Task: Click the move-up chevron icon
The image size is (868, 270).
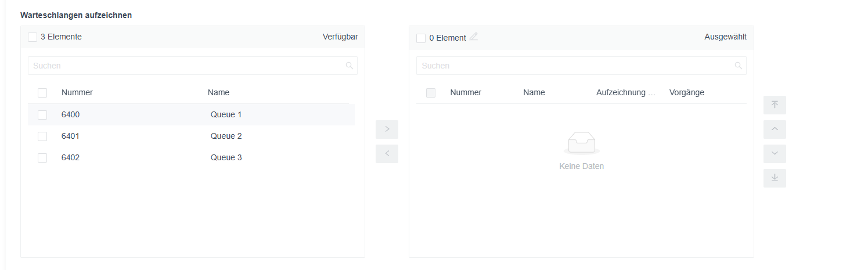Action: point(775,129)
